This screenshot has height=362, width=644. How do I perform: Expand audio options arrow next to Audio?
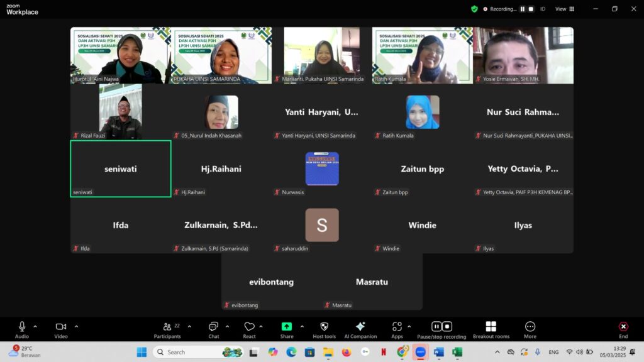(x=35, y=326)
